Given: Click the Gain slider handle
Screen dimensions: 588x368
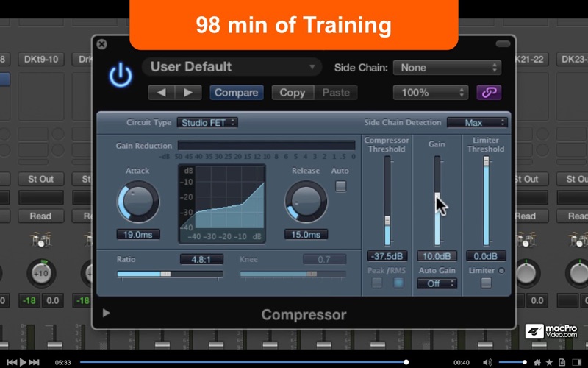Looking at the screenshot, I should pyautogui.click(x=437, y=197).
